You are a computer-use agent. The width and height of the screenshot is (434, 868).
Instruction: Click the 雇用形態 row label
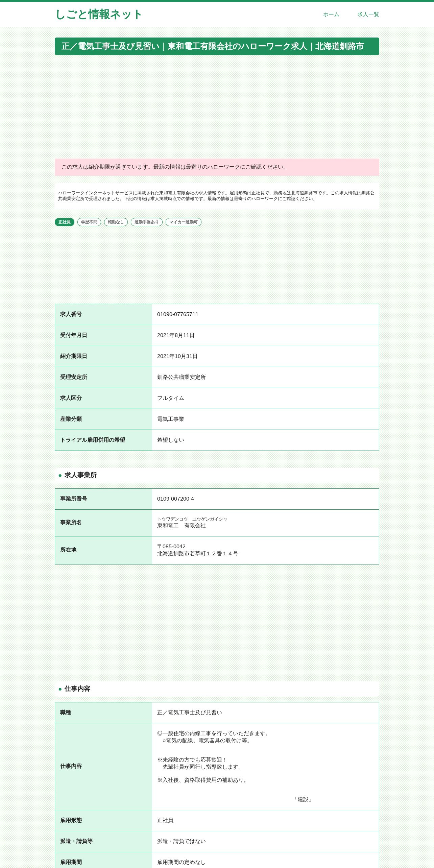[71, 820]
